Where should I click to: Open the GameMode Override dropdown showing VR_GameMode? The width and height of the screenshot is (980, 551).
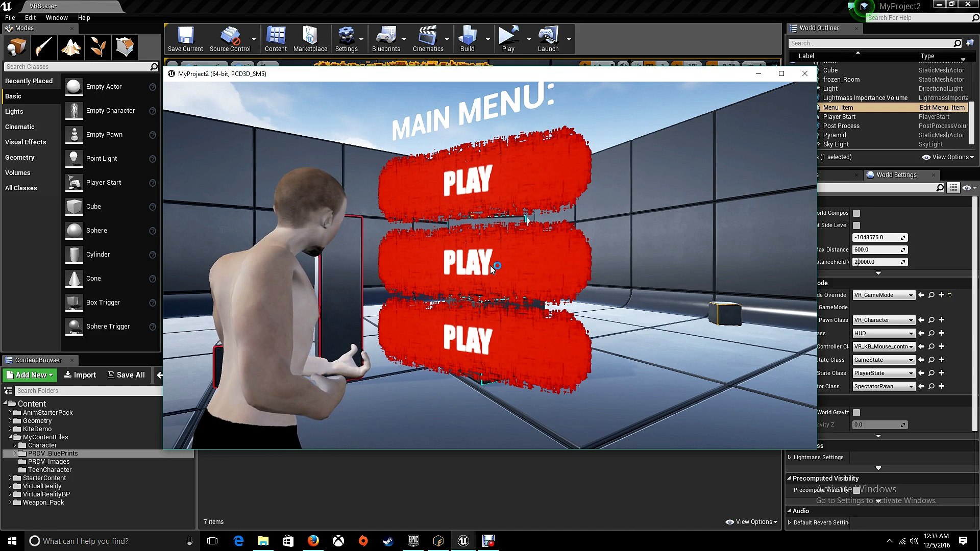click(x=884, y=295)
